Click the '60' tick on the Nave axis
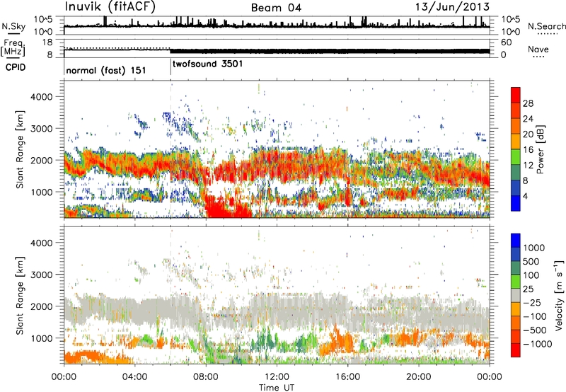 506,42
